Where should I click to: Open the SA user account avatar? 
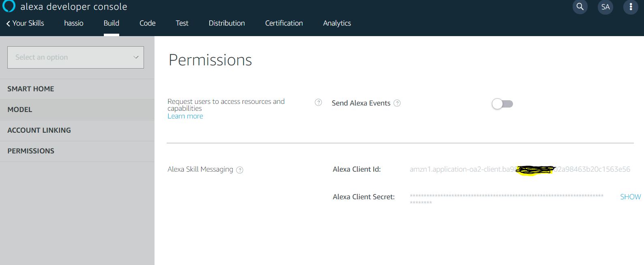pos(605,7)
